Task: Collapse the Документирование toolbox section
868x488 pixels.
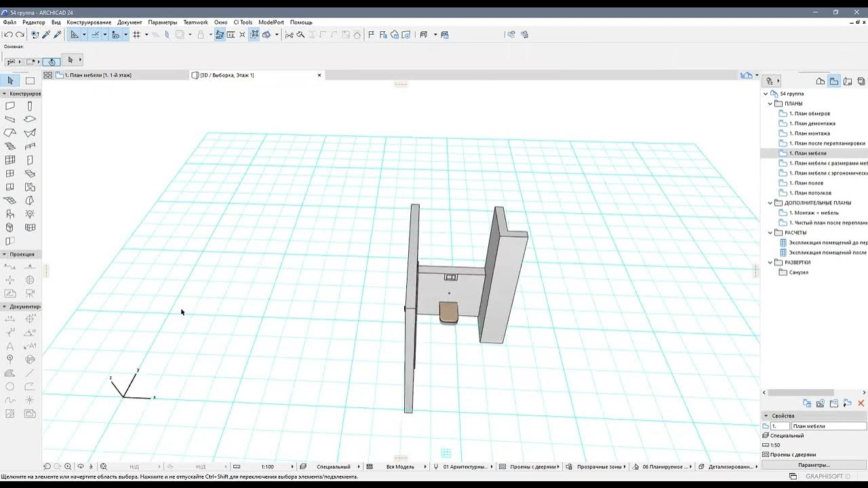Action: coord(5,306)
